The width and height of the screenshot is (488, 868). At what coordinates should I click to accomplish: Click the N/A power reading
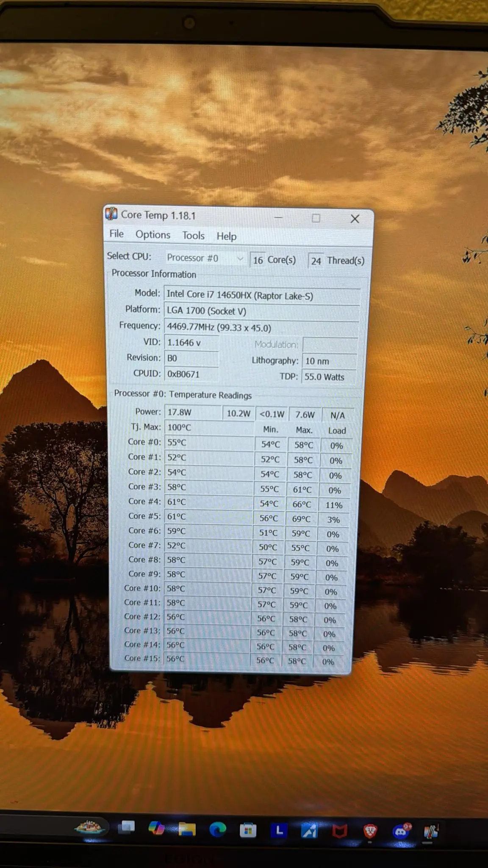[338, 415]
